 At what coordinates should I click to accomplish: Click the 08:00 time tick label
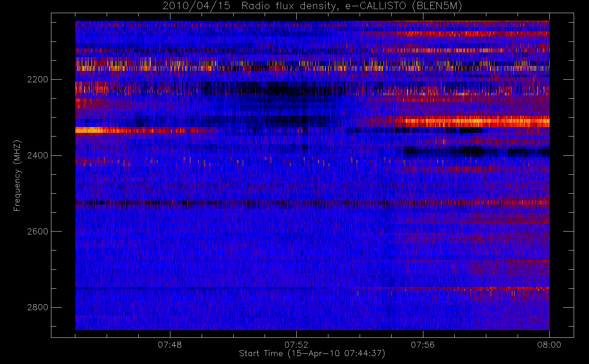click(x=549, y=345)
